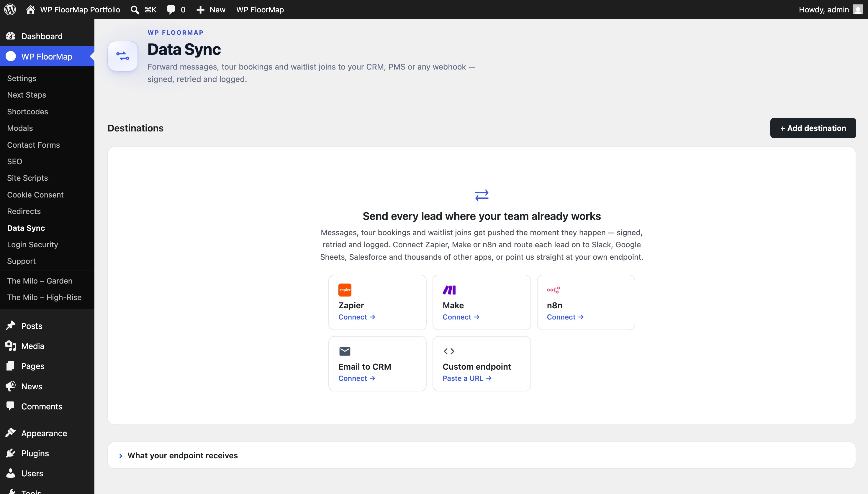Open Contact Forms submenu item
Viewport: 868px width, 494px height.
[33, 145]
